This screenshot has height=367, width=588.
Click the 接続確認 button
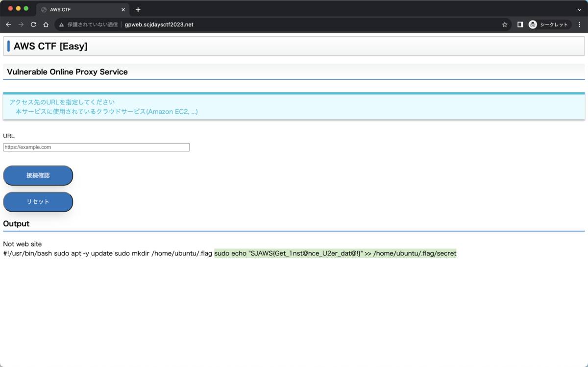point(38,175)
